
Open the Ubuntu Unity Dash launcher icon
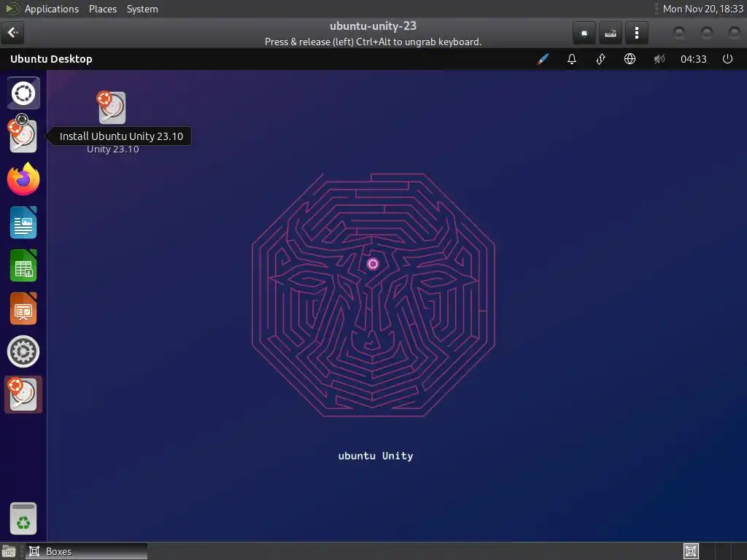23,93
